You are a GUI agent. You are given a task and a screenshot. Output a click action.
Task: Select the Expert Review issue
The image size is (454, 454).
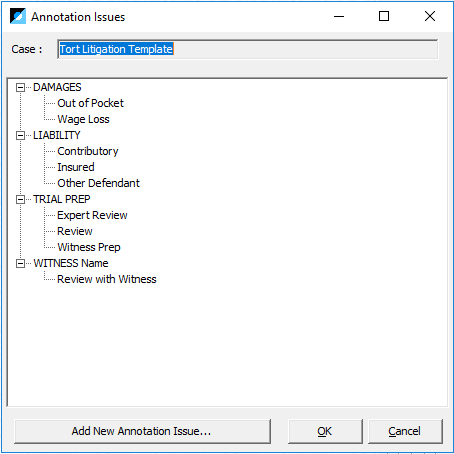pos(92,215)
